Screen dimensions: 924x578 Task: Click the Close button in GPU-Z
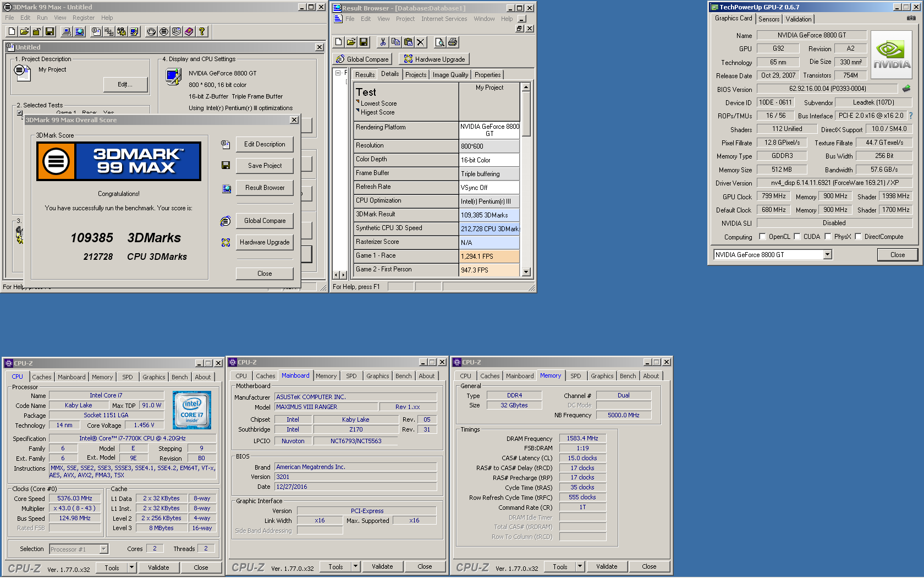[898, 254]
